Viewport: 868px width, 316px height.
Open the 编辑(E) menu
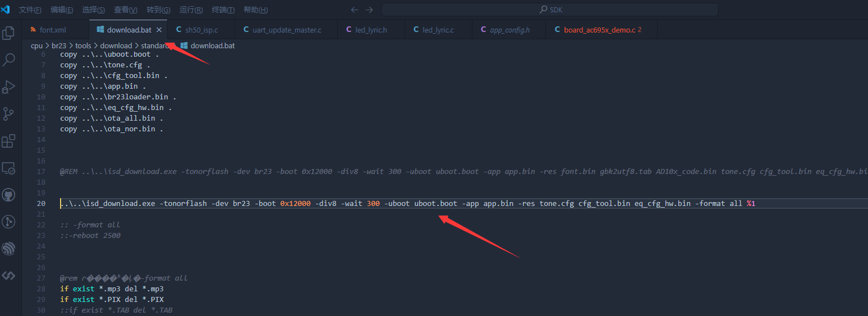[x=62, y=10]
